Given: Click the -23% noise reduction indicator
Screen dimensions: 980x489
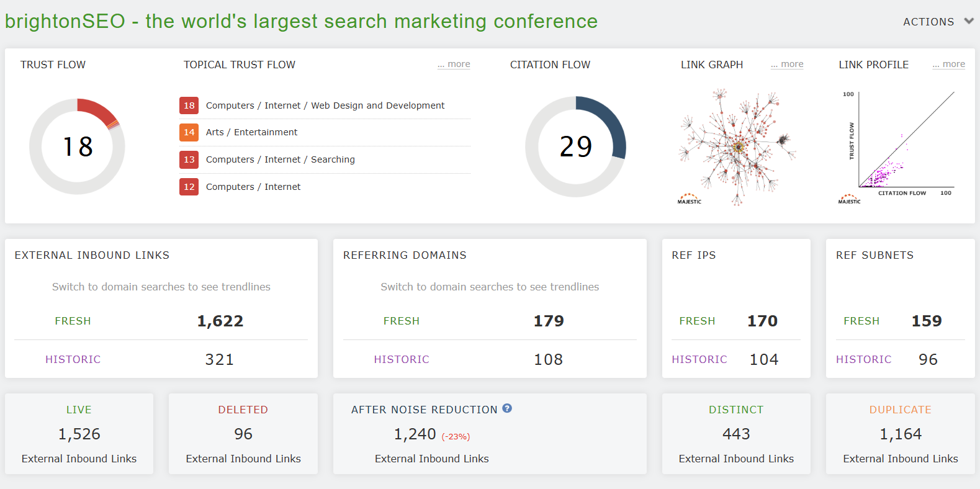Looking at the screenshot, I should (x=456, y=436).
